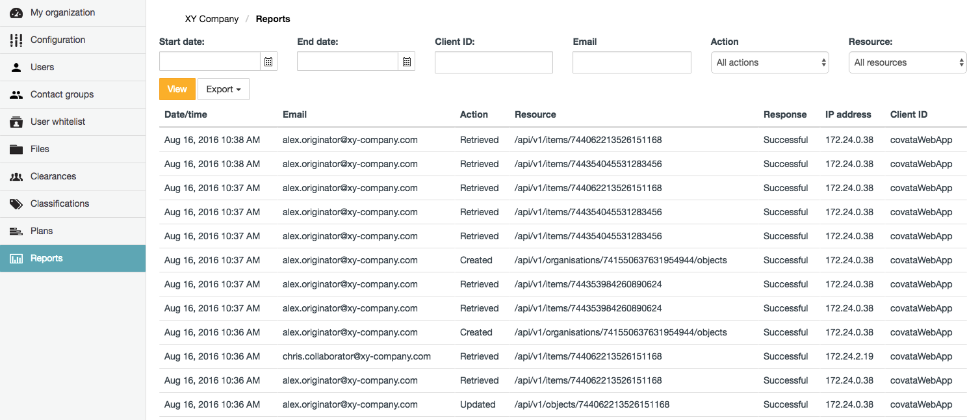
Task: Click the Start date text field
Action: [x=209, y=62]
